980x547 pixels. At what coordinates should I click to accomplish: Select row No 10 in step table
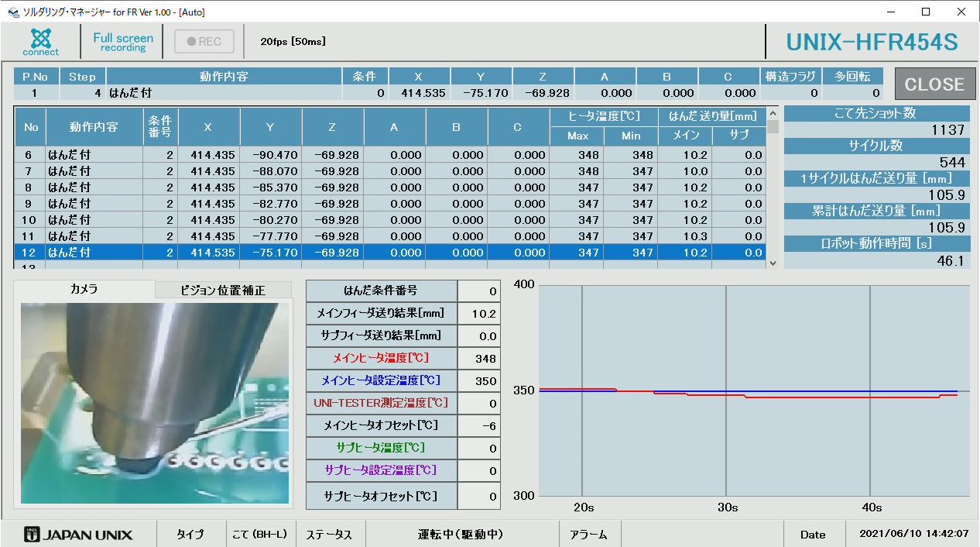(390, 220)
